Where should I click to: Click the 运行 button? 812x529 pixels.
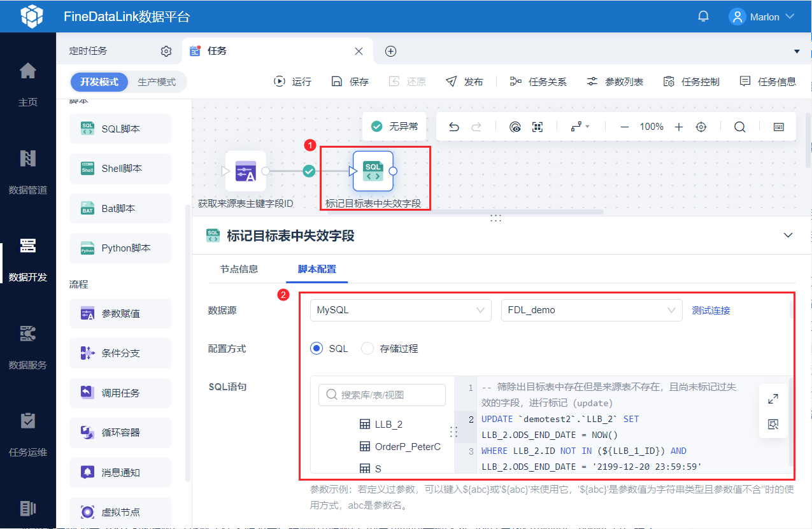293,81
